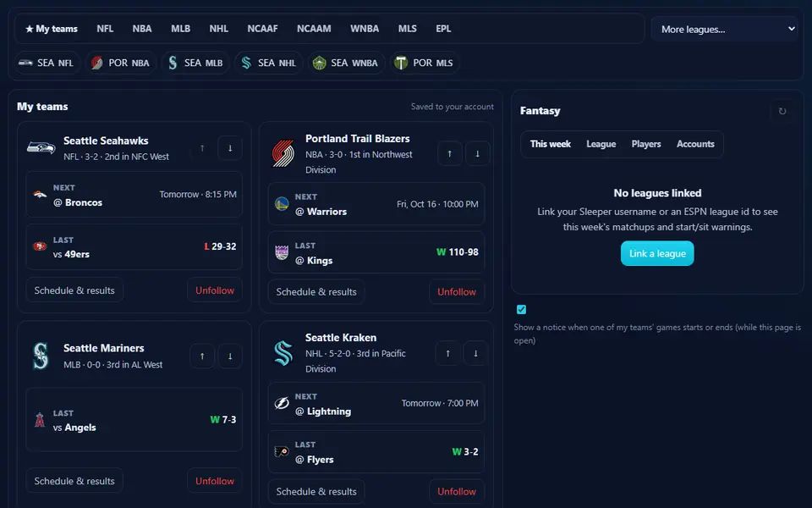This screenshot has height=508, width=812.
Task: Unfollow the Seattle Kraken
Action: tap(456, 491)
